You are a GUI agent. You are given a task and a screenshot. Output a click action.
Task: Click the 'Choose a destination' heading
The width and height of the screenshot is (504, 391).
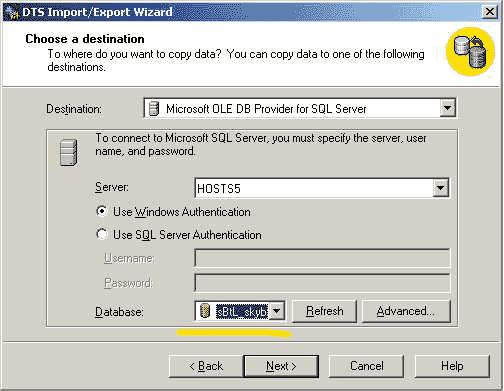[85, 39]
